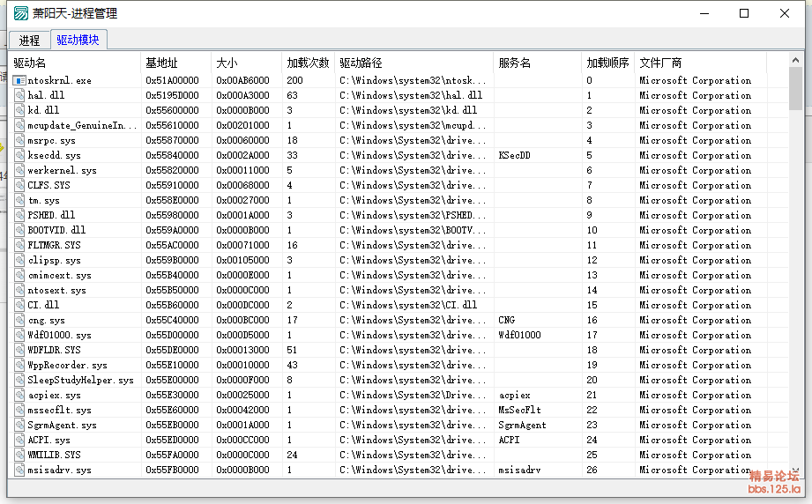The image size is (812, 504).
Task: Select the SleepStudyHelper.sys entry
Action: coord(80,380)
